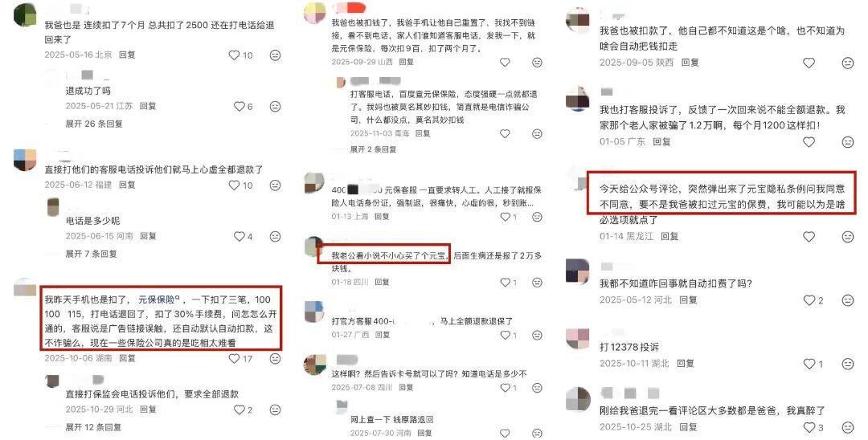Like the 01-18 四川 comment
Image resolution: width=868 pixels, height=440 pixels.
tap(505, 283)
